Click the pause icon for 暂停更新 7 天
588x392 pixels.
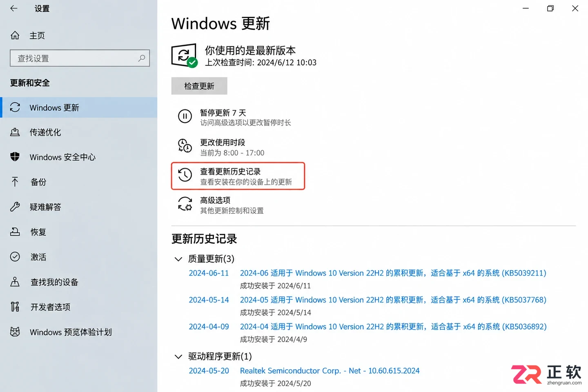coord(185,116)
